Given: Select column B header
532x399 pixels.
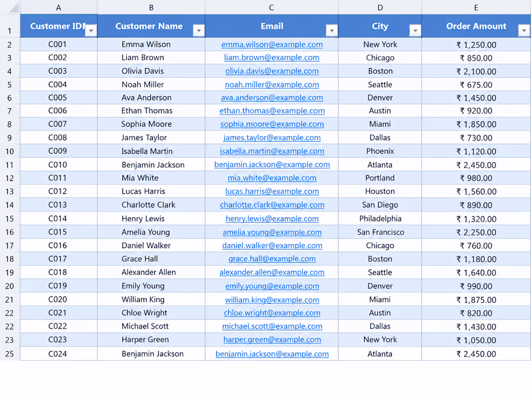Looking at the screenshot, I should pos(151,7).
